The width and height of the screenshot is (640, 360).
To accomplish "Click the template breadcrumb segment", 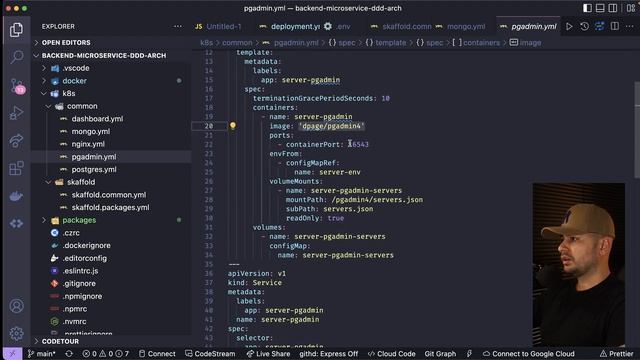I will pyautogui.click(x=391, y=42).
